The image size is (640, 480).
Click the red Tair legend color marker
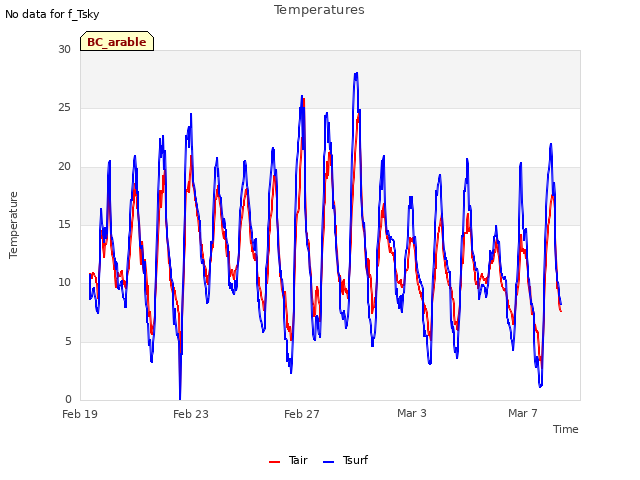(274, 462)
